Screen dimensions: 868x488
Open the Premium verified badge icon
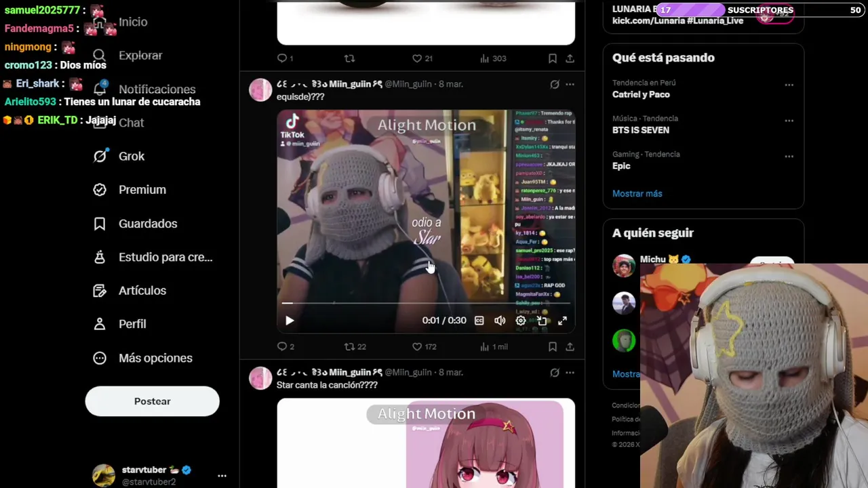click(x=100, y=190)
